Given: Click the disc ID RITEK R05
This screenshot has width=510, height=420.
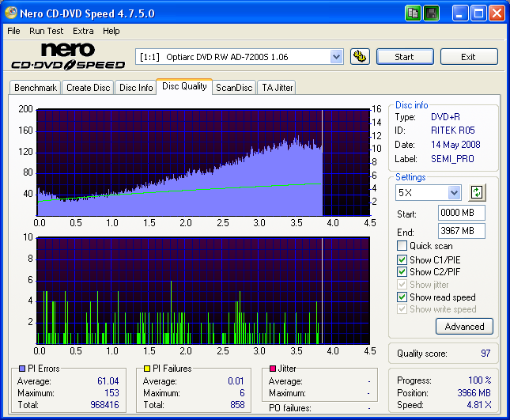Looking at the screenshot, I should pos(453,131).
